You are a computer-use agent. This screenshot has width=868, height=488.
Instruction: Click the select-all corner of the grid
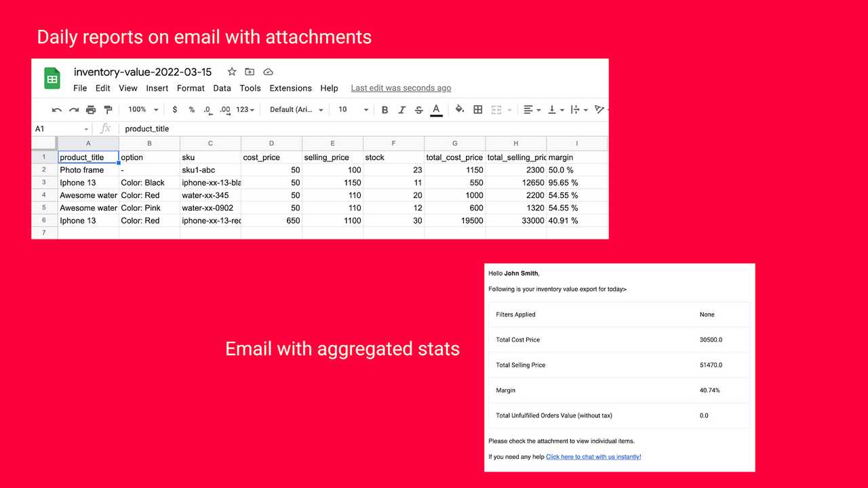tap(44, 144)
